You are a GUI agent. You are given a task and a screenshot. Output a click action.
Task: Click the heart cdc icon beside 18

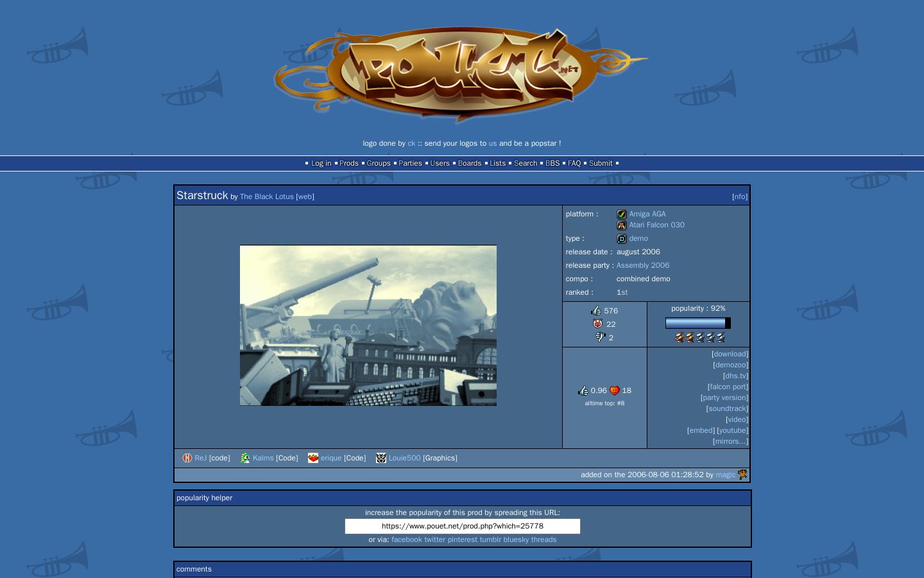tap(614, 390)
